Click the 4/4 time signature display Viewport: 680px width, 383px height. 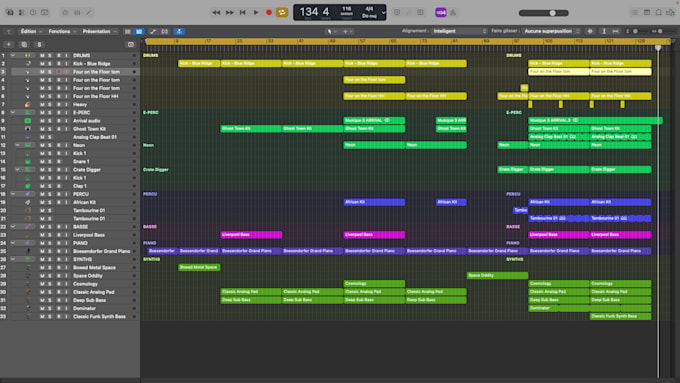(x=369, y=9)
